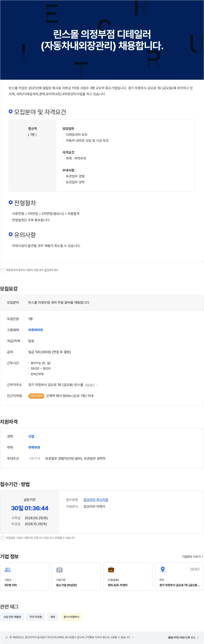Select the 신입·인턴 채용관 tag
Viewport: 204px width, 644px height.
[12, 617]
